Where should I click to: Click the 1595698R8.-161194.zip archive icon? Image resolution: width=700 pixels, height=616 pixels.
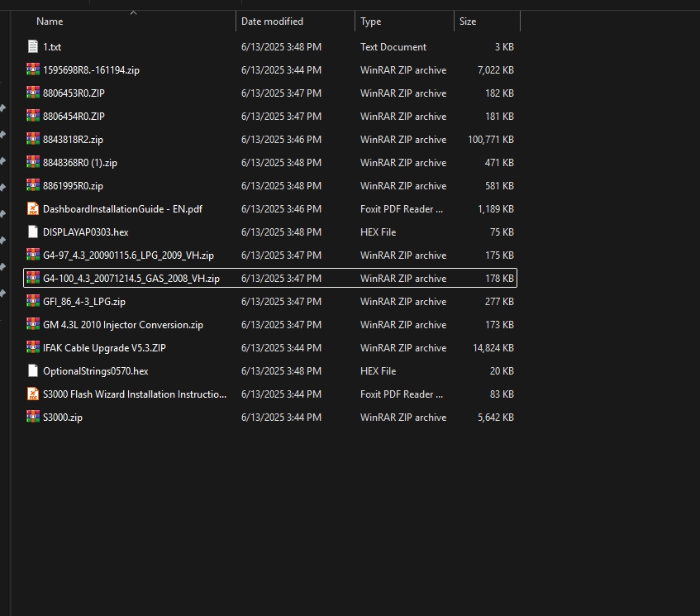tap(33, 70)
